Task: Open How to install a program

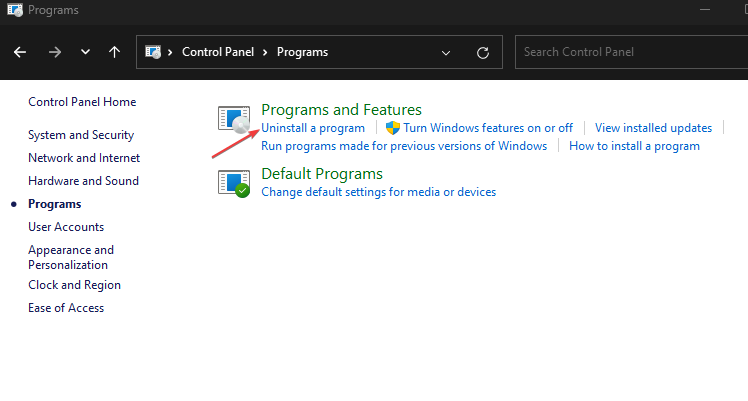Action: click(634, 146)
